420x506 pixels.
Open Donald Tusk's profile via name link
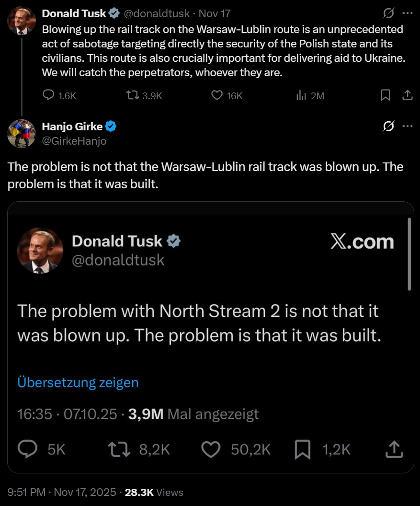(x=74, y=13)
